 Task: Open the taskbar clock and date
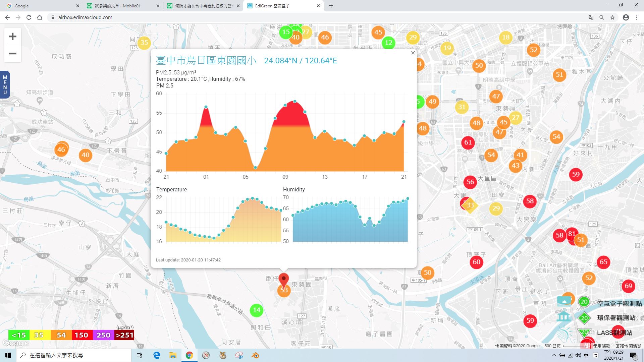[x=614, y=355]
